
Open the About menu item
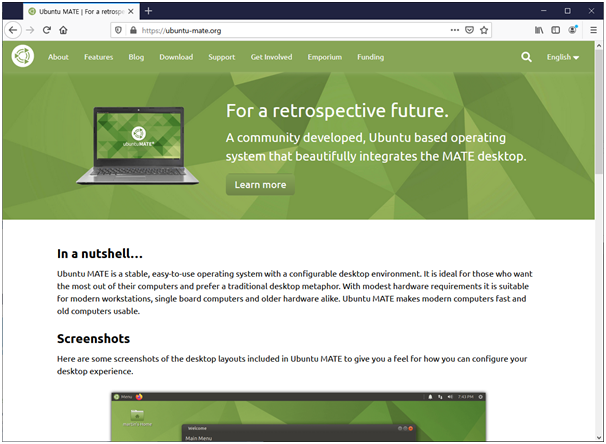point(58,57)
